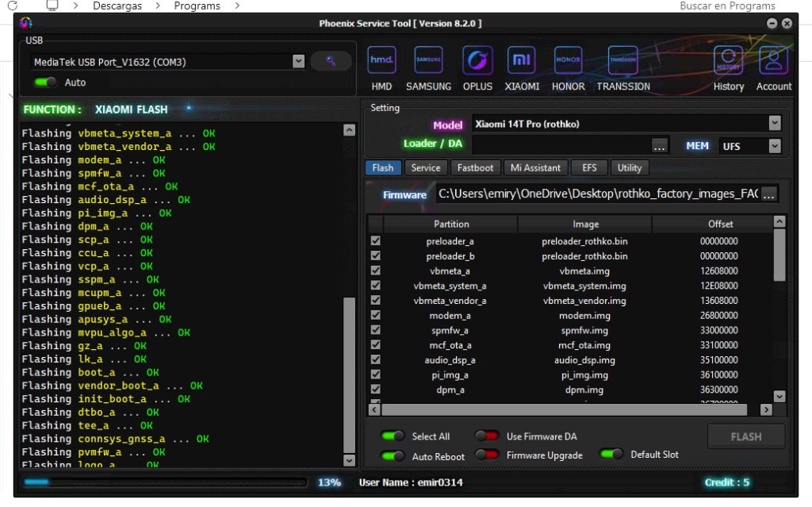The width and height of the screenshot is (812, 507).
Task: Open the Mi Assistant tab
Action: [x=535, y=167]
